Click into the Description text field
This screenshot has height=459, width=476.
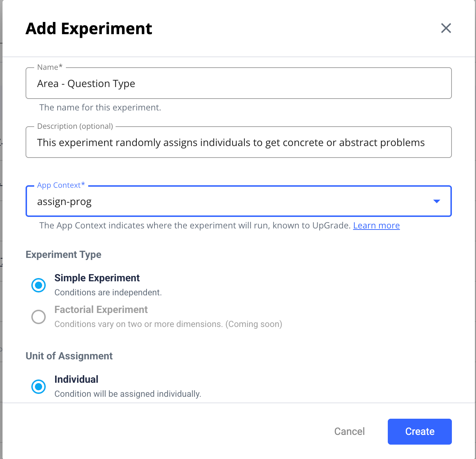(x=238, y=142)
